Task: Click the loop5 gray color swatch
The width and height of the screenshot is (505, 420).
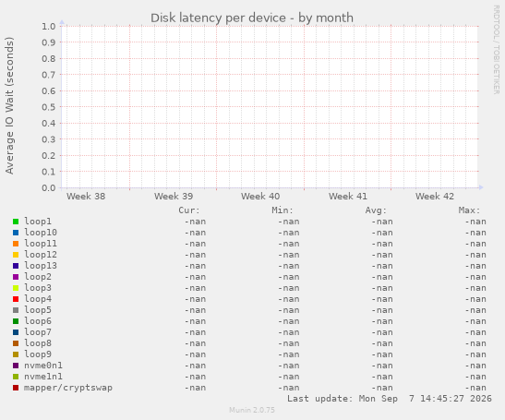Action: pos(16,310)
